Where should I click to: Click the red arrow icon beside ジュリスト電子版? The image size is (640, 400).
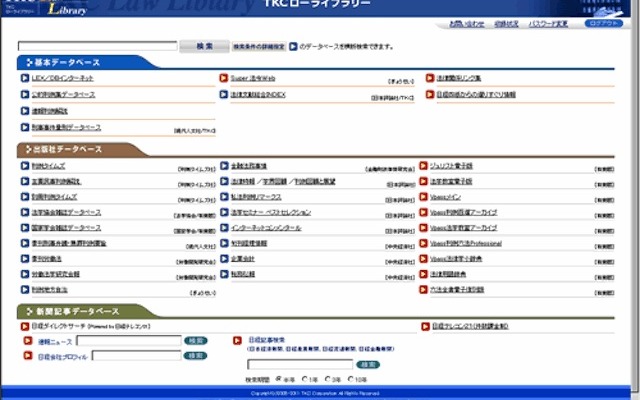[x=423, y=166]
